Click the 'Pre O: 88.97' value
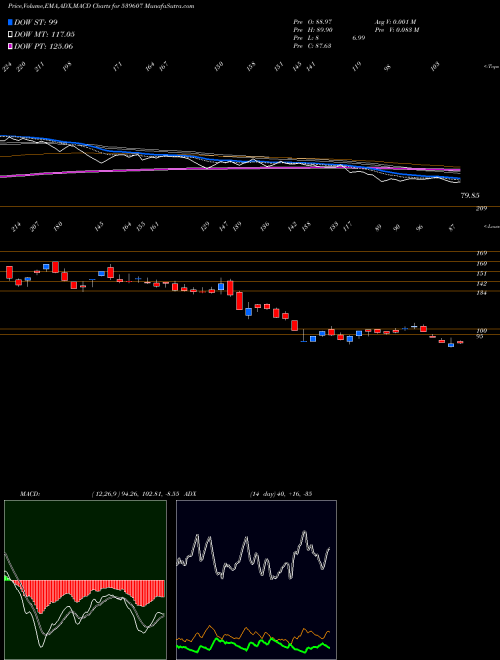This screenshot has height=660, width=500. point(313,22)
